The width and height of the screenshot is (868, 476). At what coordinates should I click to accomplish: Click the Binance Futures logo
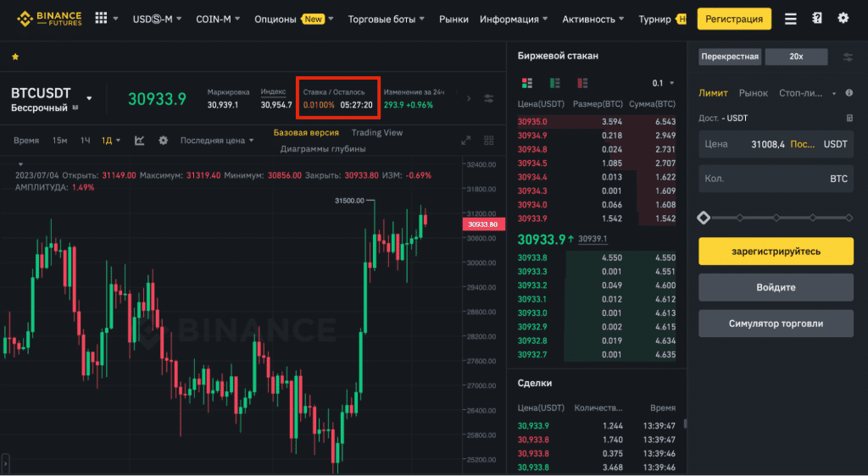point(49,19)
